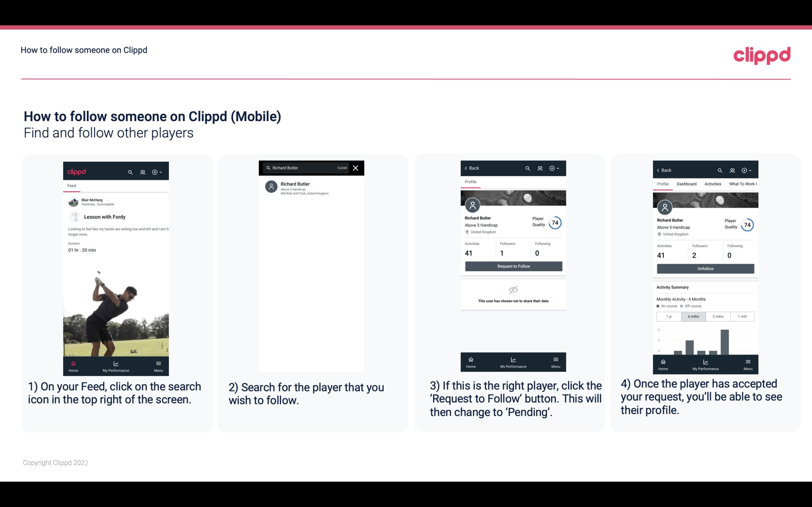Click the 'Request to Follow' button
The image size is (812, 507).
coord(513,266)
